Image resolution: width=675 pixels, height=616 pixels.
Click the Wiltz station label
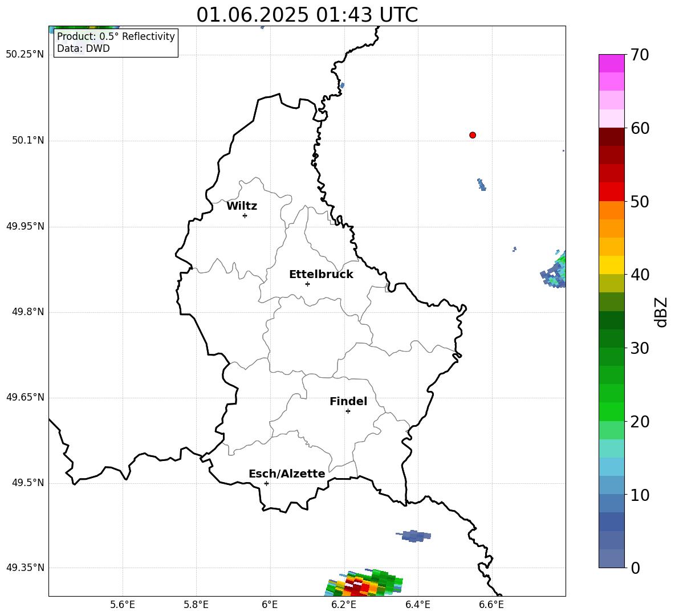point(242,206)
